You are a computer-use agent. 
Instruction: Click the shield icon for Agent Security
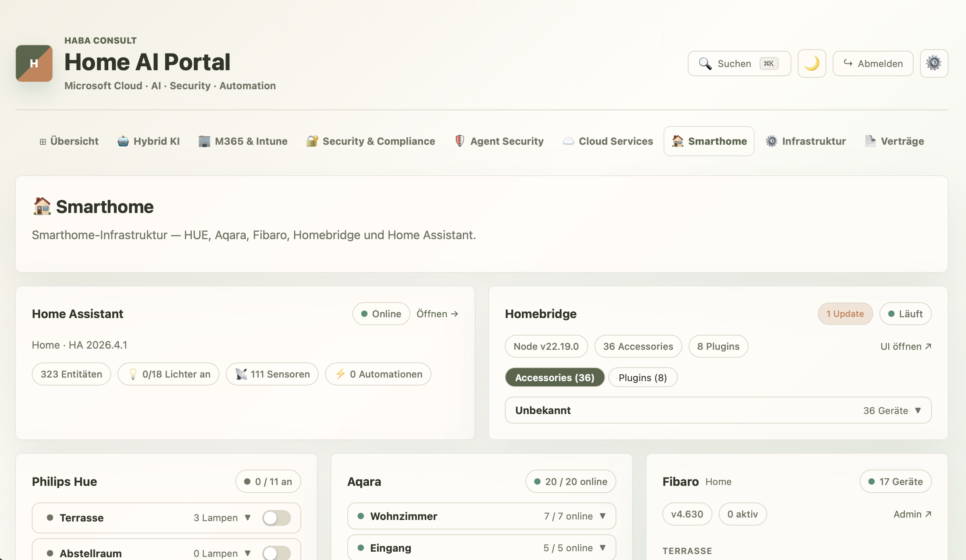click(x=460, y=141)
